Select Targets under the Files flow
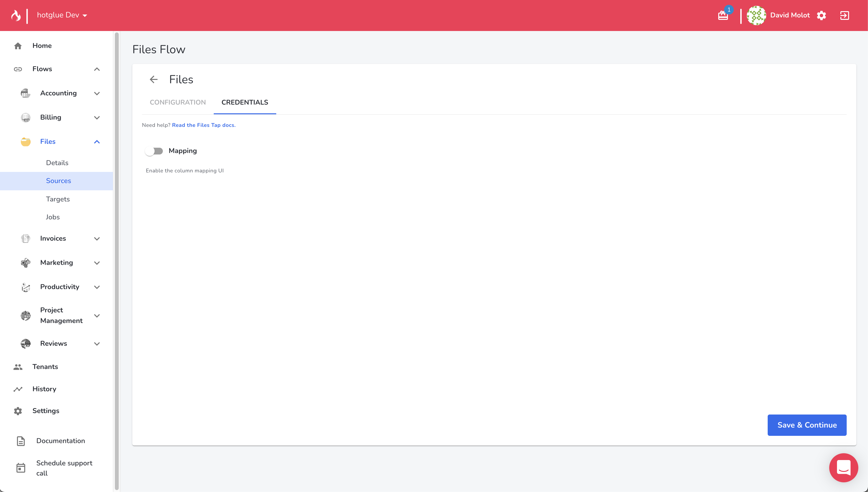The width and height of the screenshot is (868, 492). point(58,199)
